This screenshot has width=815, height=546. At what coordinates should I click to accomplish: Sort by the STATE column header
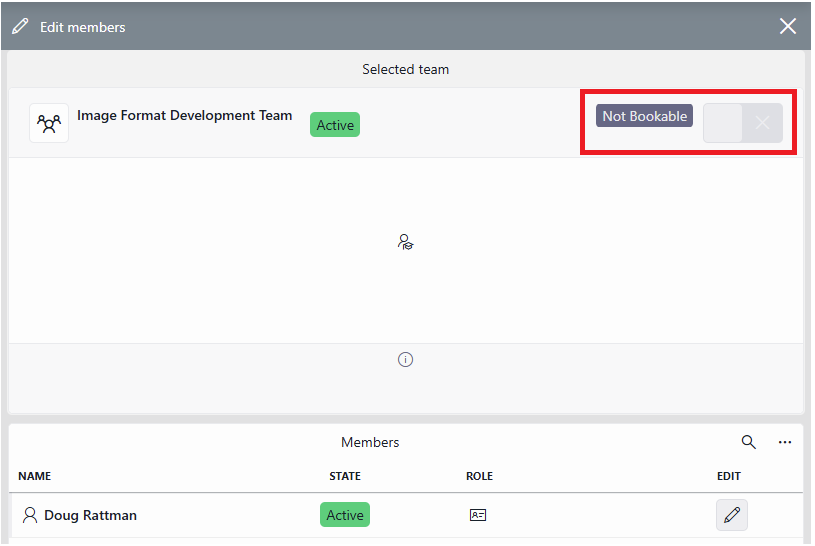pyautogui.click(x=345, y=476)
